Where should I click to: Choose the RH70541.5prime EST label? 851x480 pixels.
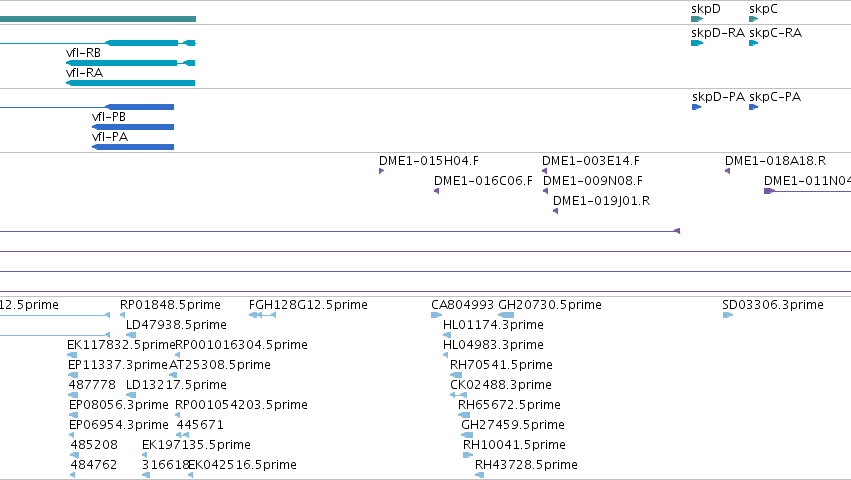click(x=501, y=365)
